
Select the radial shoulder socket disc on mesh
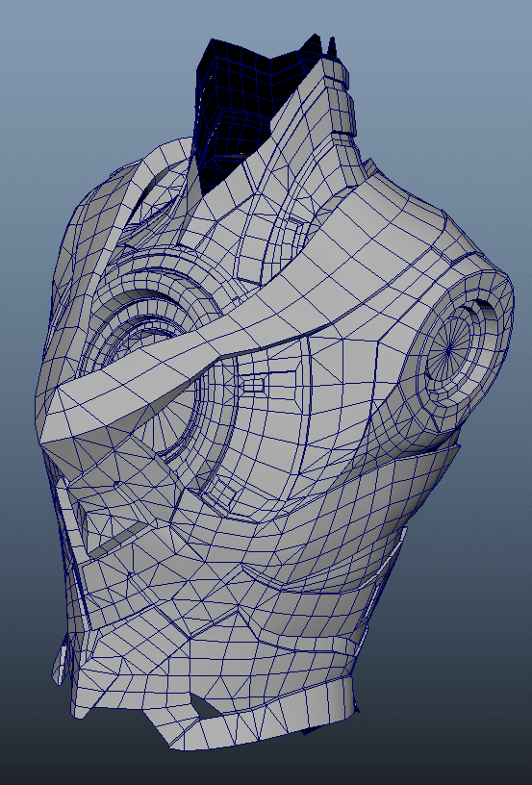pos(448,350)
